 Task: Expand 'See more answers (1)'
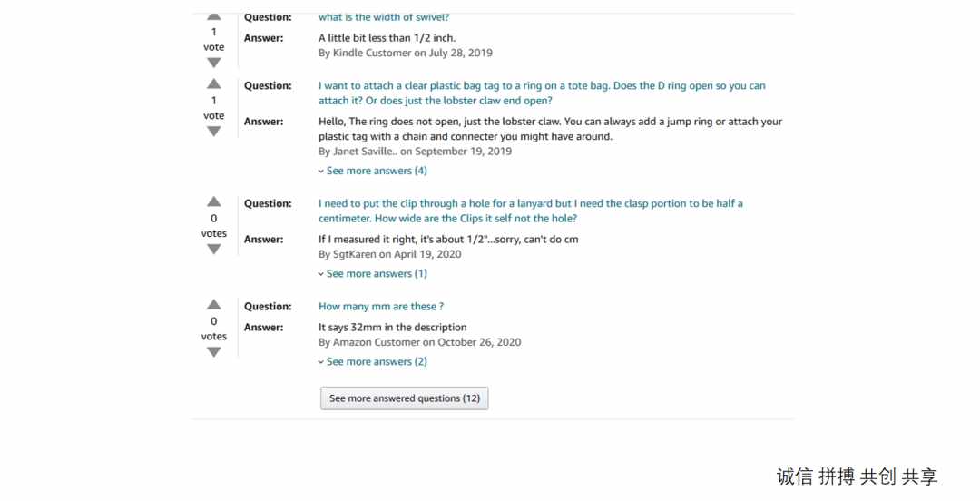pyautogui.click(x=373, y=273)
